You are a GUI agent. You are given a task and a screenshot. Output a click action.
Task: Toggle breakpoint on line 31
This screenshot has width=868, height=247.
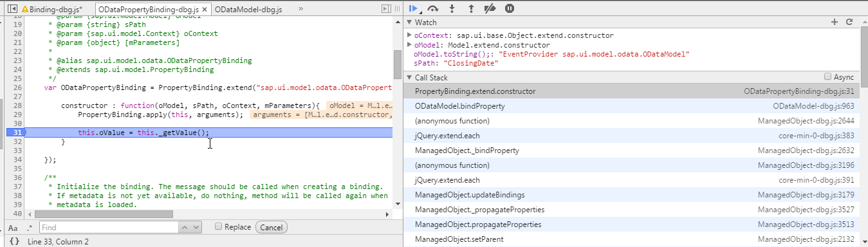[17, 133]
